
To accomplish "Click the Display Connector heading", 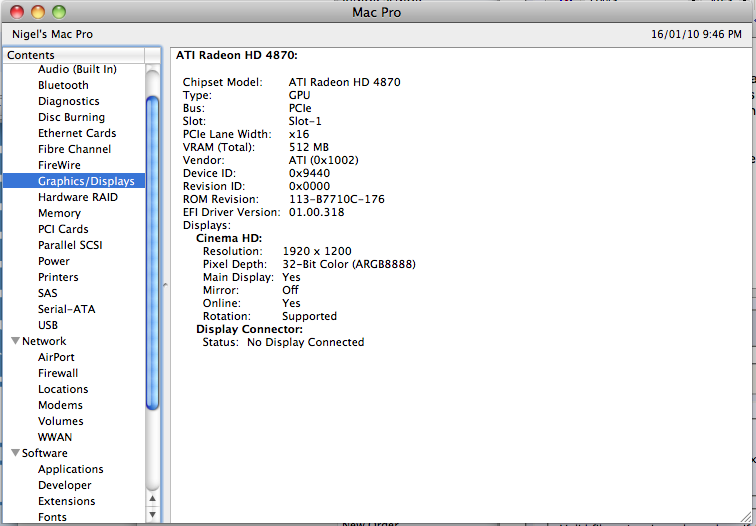I will coord(249,329).
